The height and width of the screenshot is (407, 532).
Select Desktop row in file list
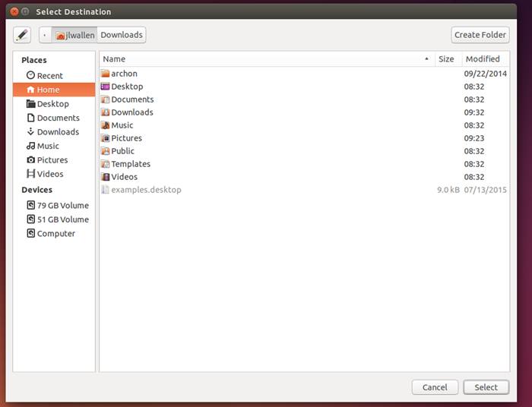pos(304,87)
